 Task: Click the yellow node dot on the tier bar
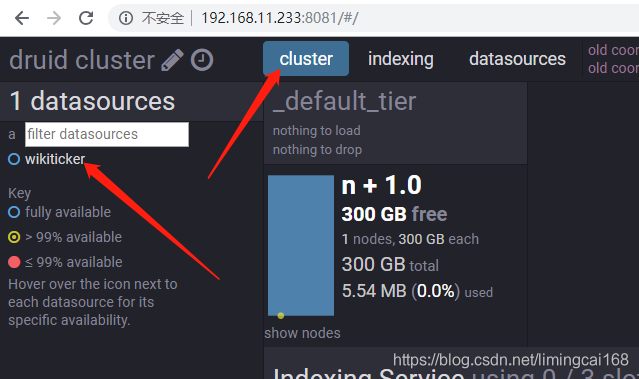click(281, 315)
